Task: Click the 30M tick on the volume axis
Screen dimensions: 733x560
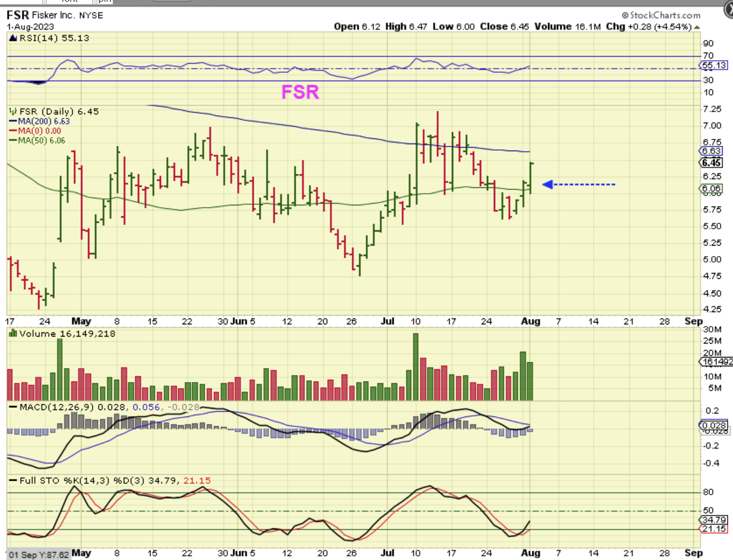Action: pyautogui.click(x=712, y=330)
